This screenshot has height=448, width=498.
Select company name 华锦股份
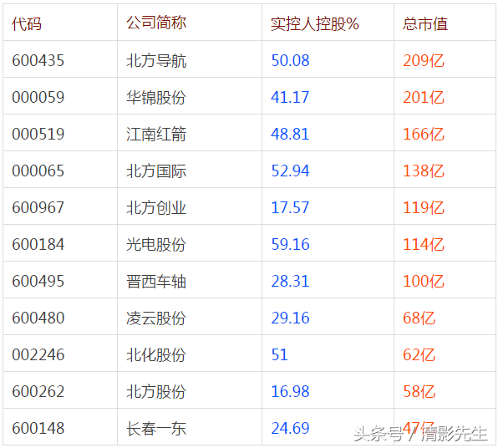[x=156, y=97]
